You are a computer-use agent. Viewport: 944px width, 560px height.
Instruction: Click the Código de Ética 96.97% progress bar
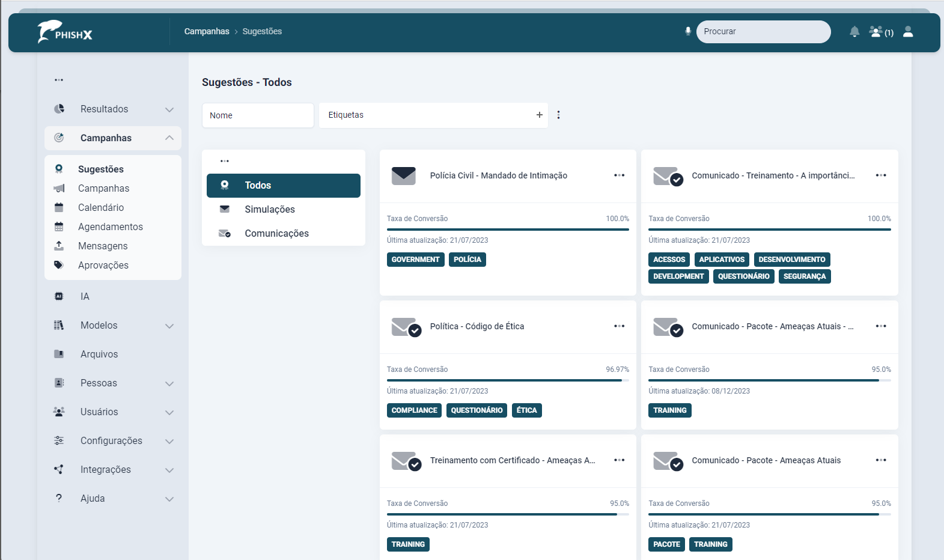(x=508, y=380)
